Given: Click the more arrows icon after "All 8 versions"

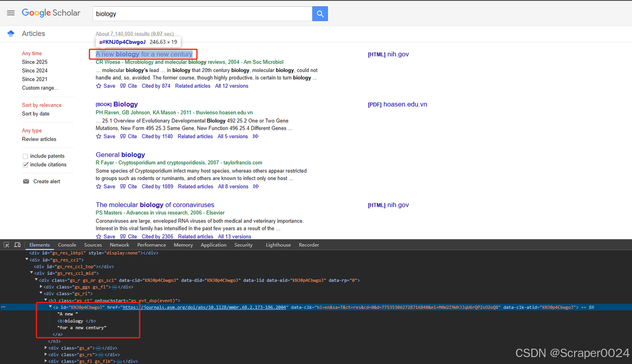Looking at the screenshot, I should pyautogui.click(x=256, y=186).
